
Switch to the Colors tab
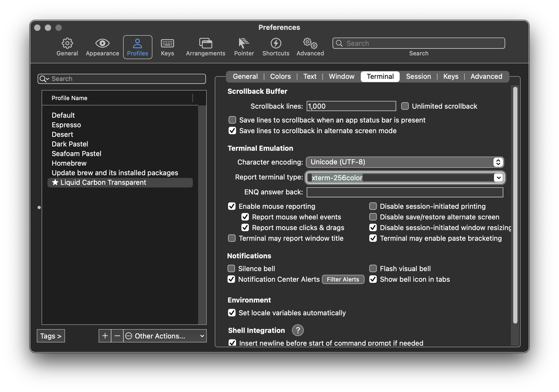pyautogui.click(x=280, y=76)
